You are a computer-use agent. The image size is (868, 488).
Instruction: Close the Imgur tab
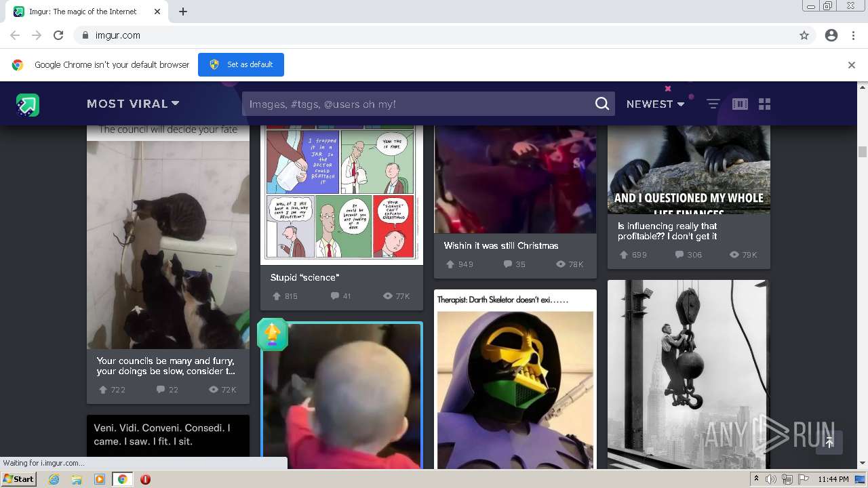[157, 12]
